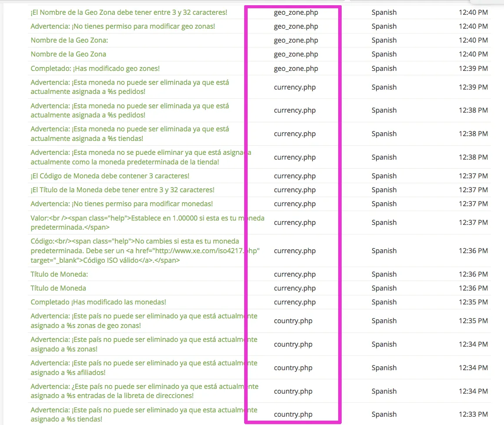Open 'No tienes permiso para modificar monedas' link
Viewport: 504px width, 425px height.
pos(122,204)
